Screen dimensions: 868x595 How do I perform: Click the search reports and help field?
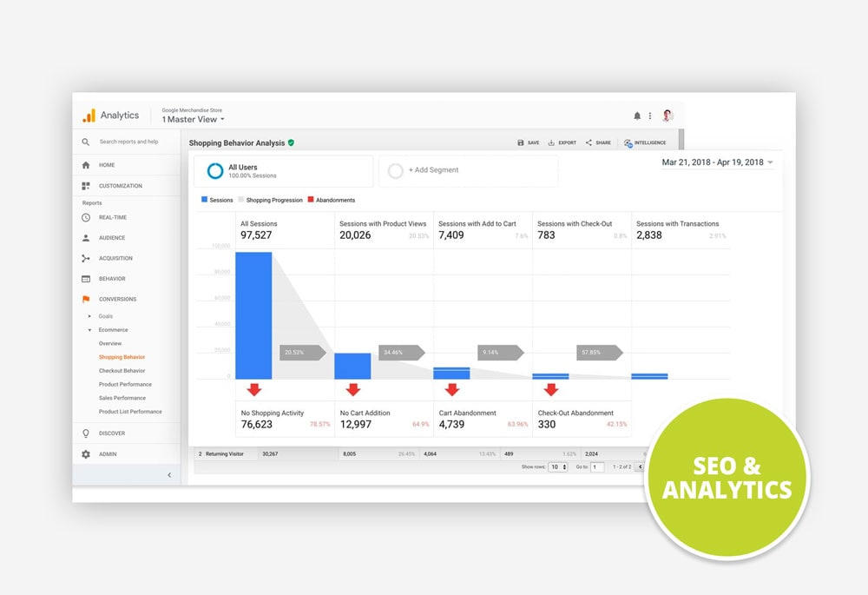pyautogui.click(x=128, y=142)
